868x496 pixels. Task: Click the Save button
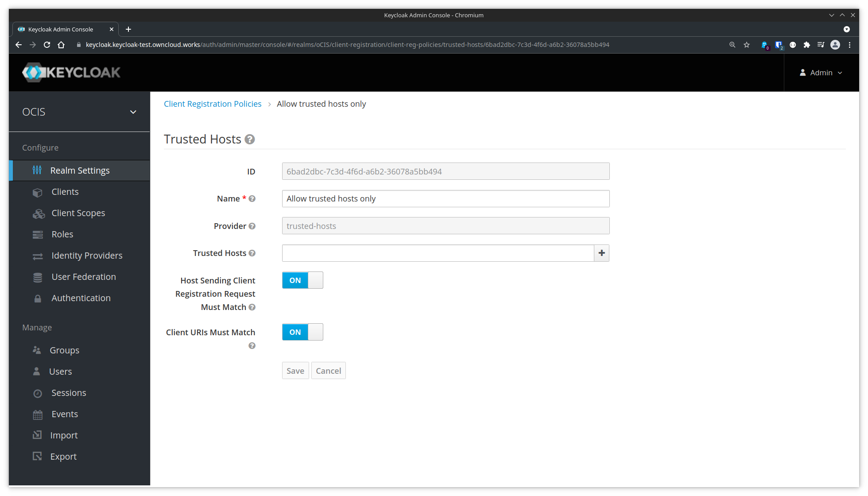click(x=295, y=371)
